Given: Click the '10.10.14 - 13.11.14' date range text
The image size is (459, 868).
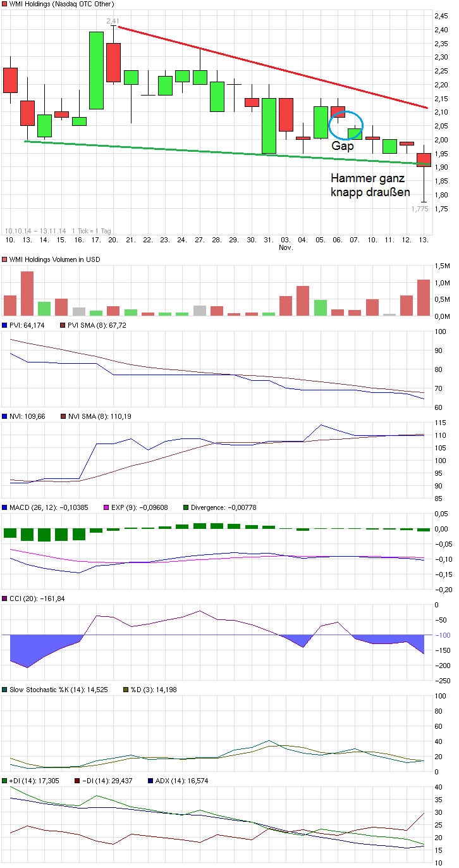Looking at the screenshot, I should [x=34, y=230].
